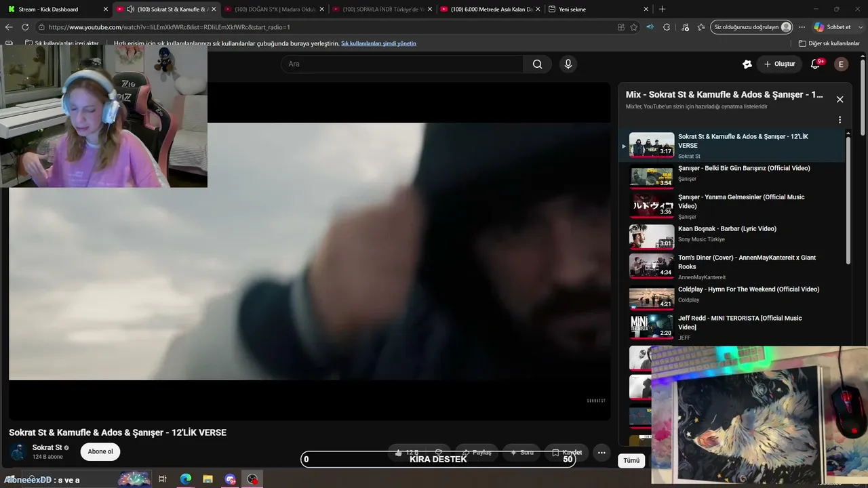Open the Edge tab actions menu icon
This screenshot has height=488, width=868.
tap(9, 43)
